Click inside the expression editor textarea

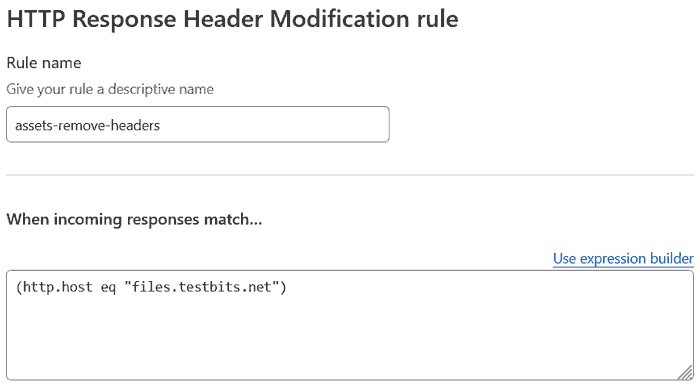[x=350, y=325]
